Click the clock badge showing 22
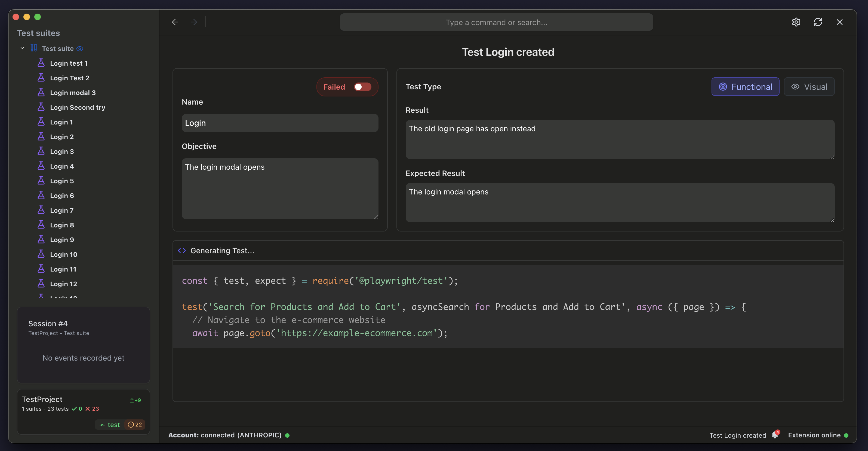This screenshot has width=868, height=451. click(x=135, y=425)
